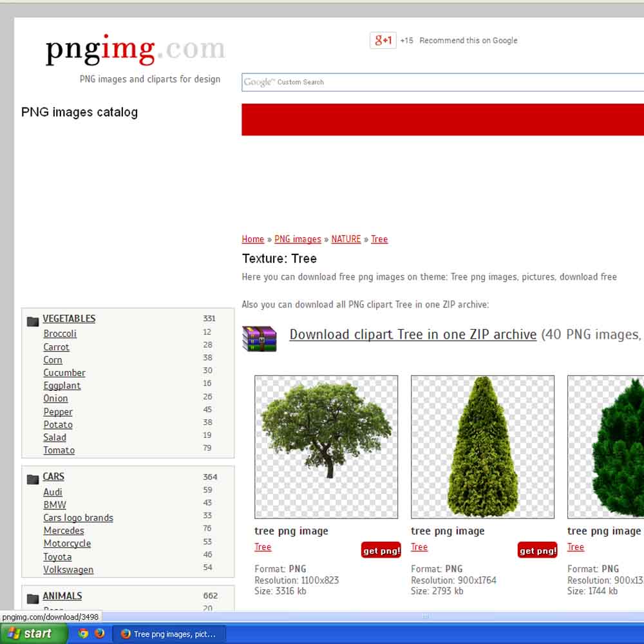This screenshot has height=644, width=644.
Task: Open the broad leafy tree thumbnail
Action: coord(326,447)
